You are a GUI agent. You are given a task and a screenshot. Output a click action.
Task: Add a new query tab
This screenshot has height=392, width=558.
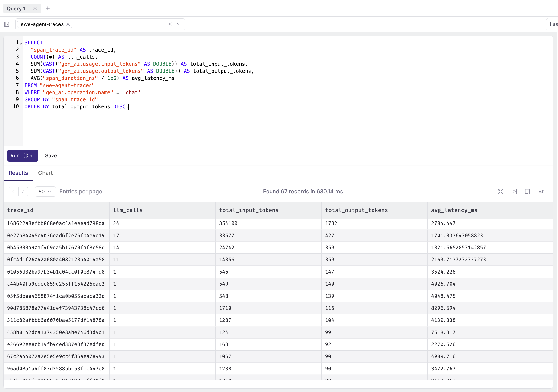[x=48, y=8]
